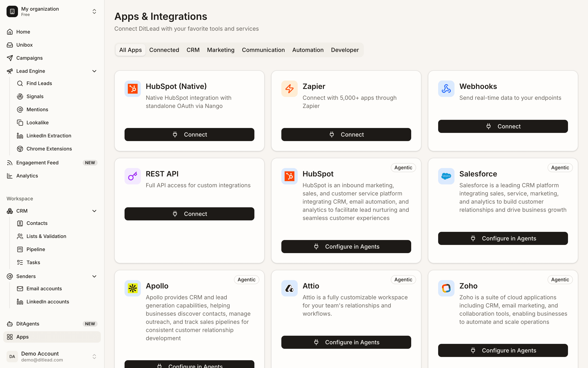Click the Engagement Feed RSS icon
Image resolution: width=588 pixels, height=368 pixels.
tap(10, 163)
